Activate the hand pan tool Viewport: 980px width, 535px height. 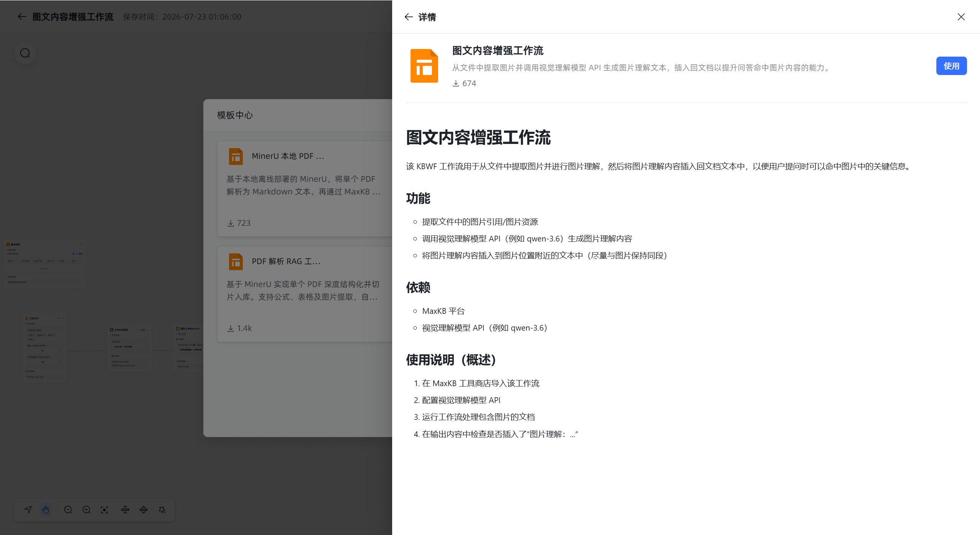(x=46, y=510)
